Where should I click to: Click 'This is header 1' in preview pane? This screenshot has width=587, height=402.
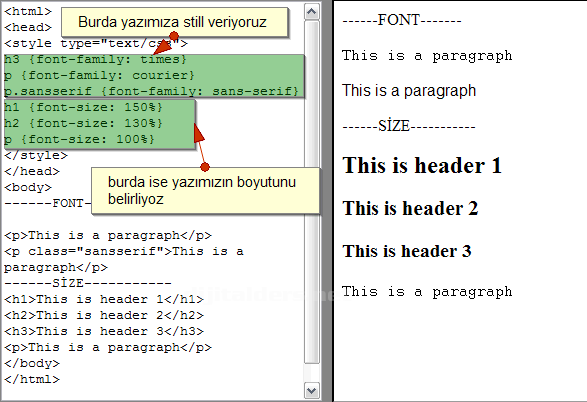coord(422,165)
